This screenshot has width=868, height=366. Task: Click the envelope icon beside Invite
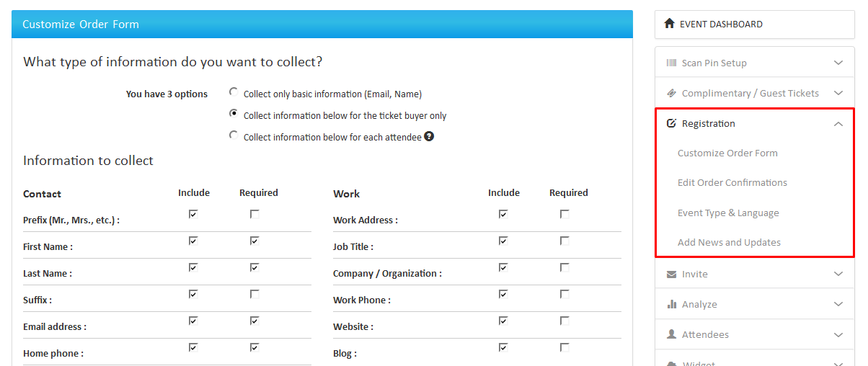(671, 274)
